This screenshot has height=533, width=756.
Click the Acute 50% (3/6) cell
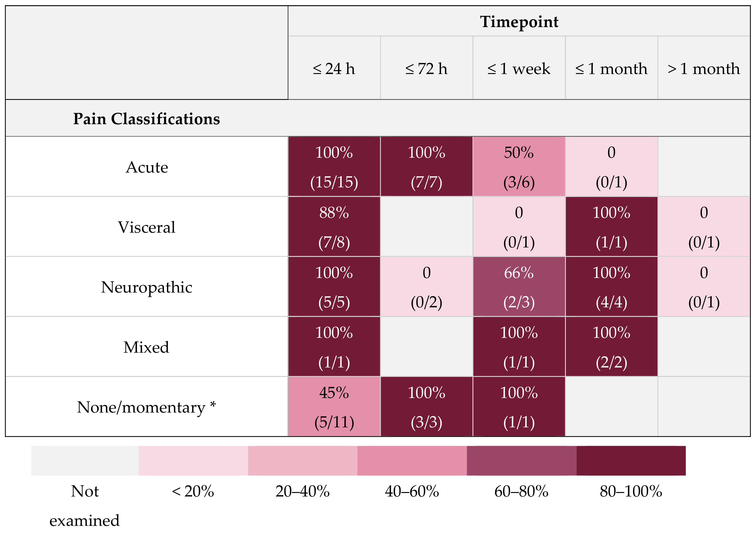pyautogui.click(x=519, y=167)
